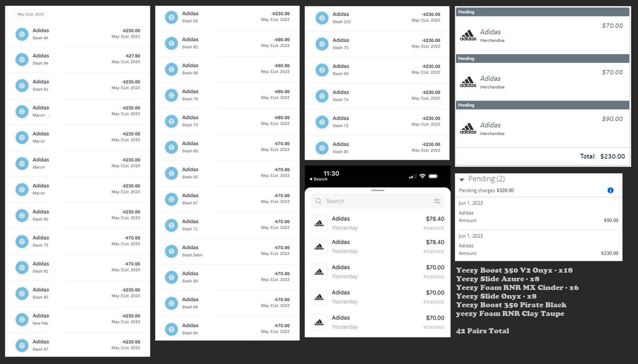Click the globe icon beside Slash 90
This screenshot has width=638, height=364.
[322, 148]
